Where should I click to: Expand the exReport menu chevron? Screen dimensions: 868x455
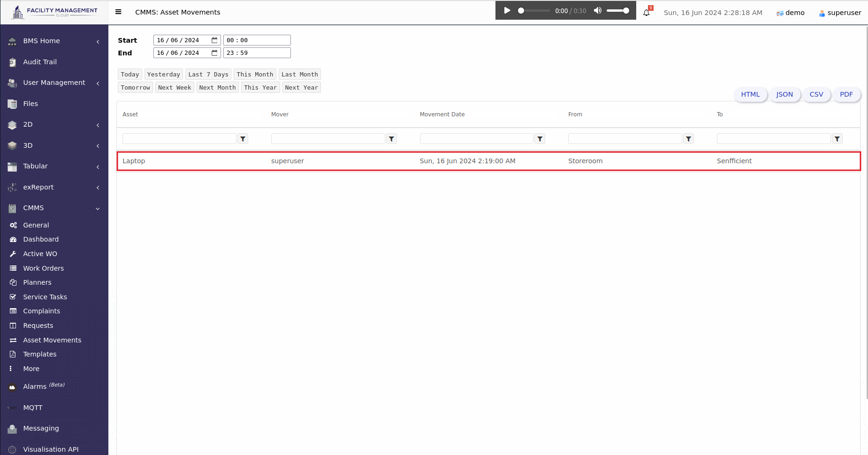click(98, 188)
